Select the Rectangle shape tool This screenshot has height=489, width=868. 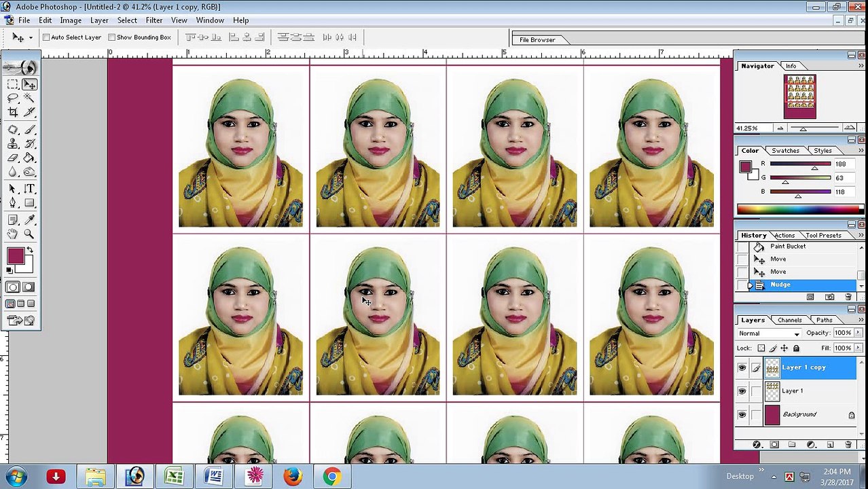click(29, 202)
